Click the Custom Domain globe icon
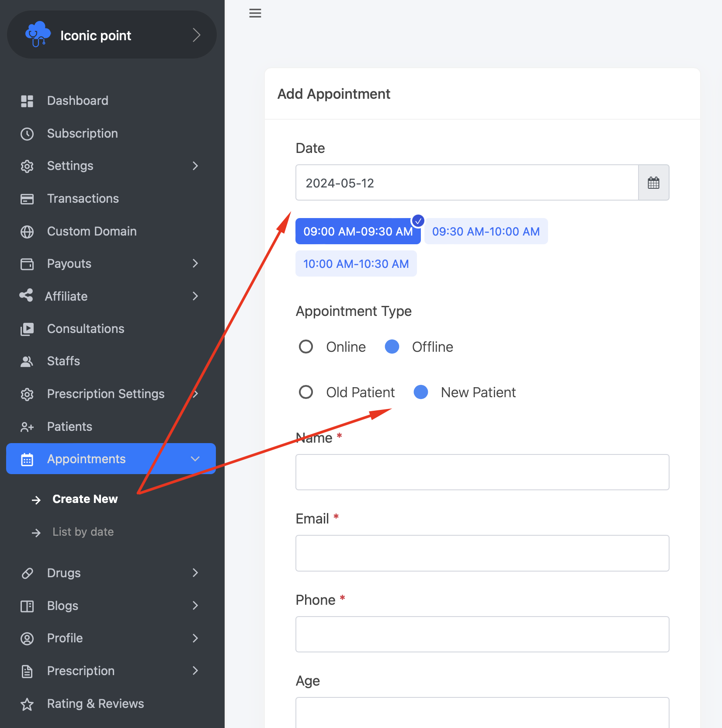Viewport: 722px width, 728px height. click(x=27, y=232)
